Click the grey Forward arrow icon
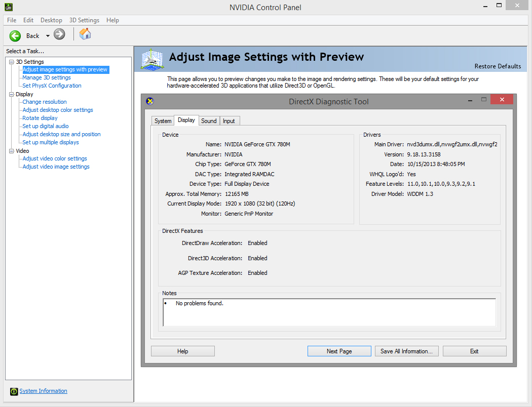Screen dimensions: 532x407 tap(59, 34)
